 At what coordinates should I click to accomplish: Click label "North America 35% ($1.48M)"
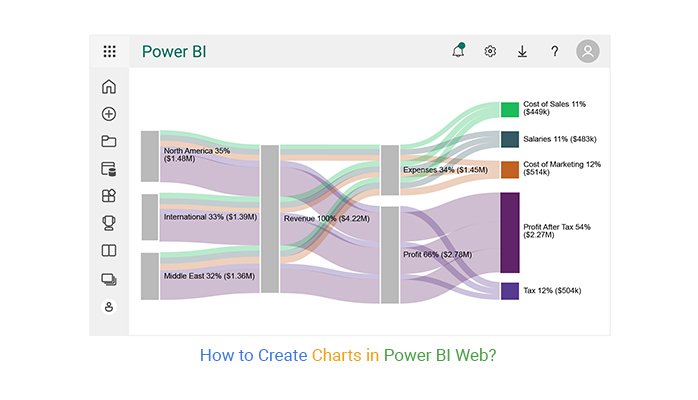[197, 154]
